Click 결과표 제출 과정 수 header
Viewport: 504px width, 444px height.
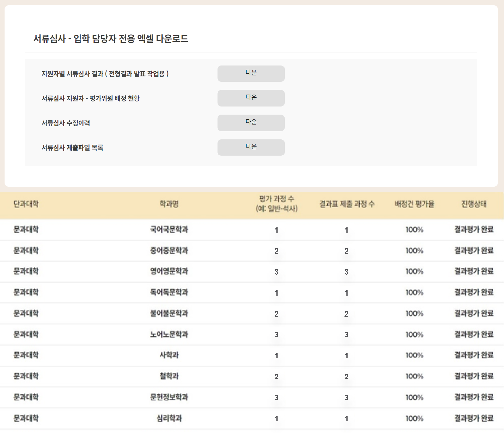(347, 204)
